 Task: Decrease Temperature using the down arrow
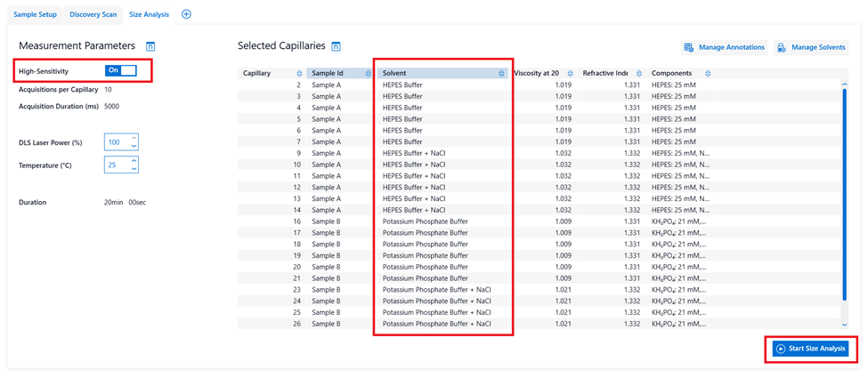[134, 169]
